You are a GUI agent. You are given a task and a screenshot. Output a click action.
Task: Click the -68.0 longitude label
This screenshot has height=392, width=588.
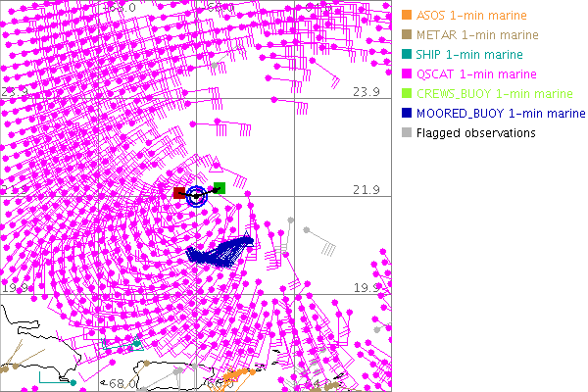[x=122, y=384]
